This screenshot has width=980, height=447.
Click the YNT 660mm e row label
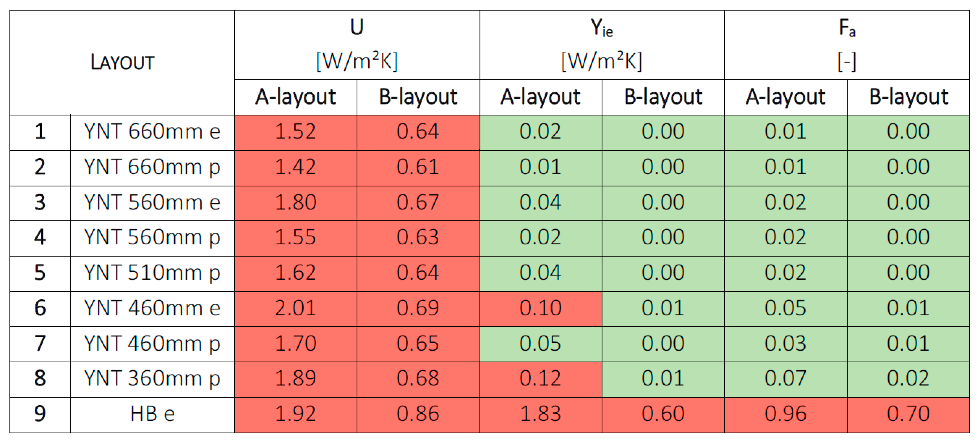tap(152, 132)
